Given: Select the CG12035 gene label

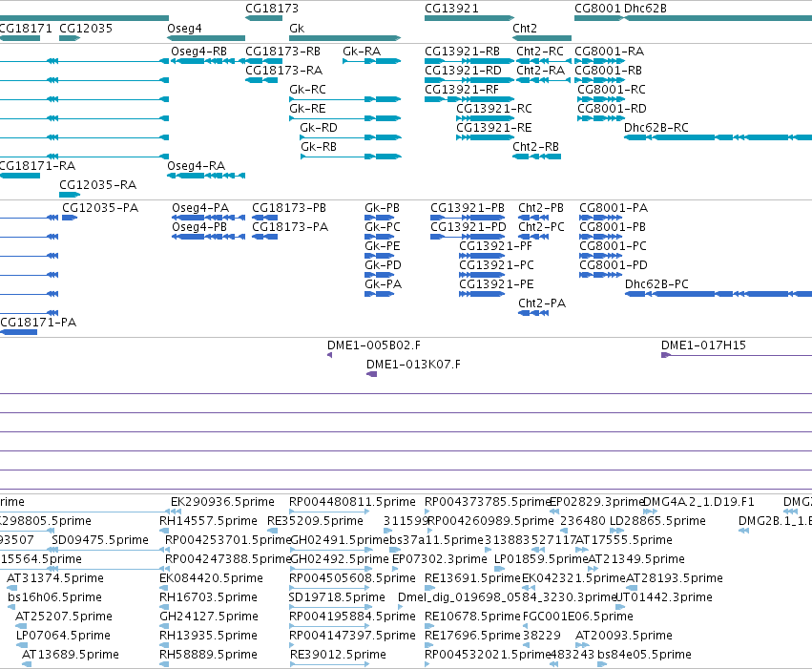Looking at the screenshot, I should click(86, 29).
